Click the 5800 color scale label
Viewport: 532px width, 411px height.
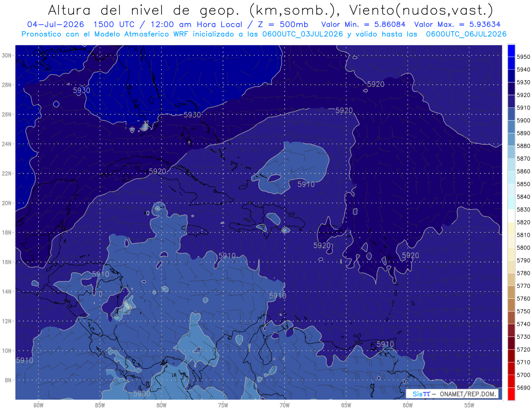[524, 247]
